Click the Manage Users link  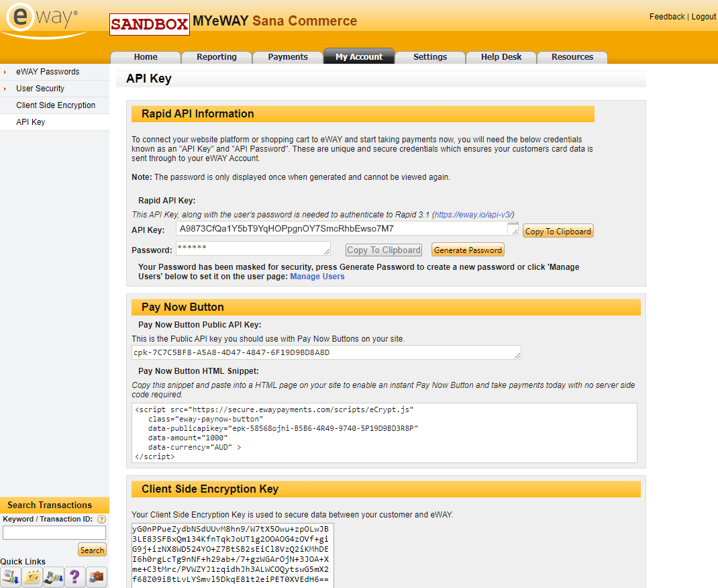(x=317, y=277)
